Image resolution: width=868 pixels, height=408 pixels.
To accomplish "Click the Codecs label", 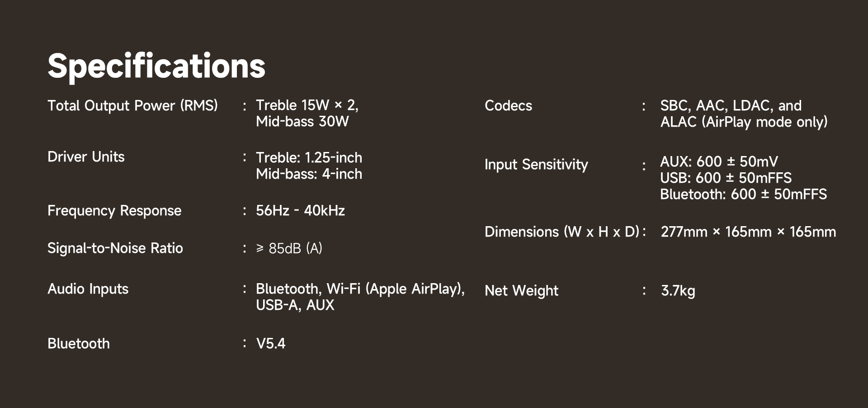I will [x=508, y=106].
